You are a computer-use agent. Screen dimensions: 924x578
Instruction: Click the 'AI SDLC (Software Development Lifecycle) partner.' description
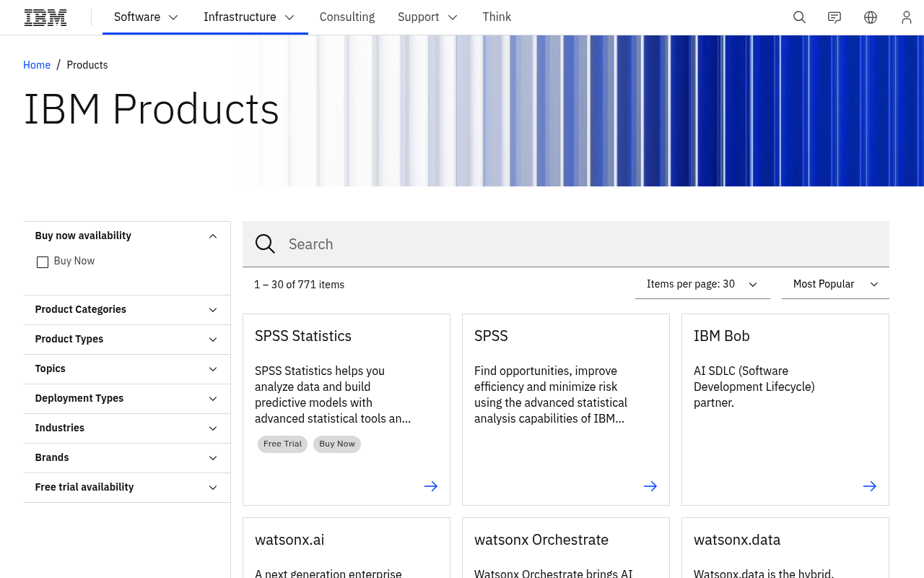pyautogui.click(x=754, y=387)
